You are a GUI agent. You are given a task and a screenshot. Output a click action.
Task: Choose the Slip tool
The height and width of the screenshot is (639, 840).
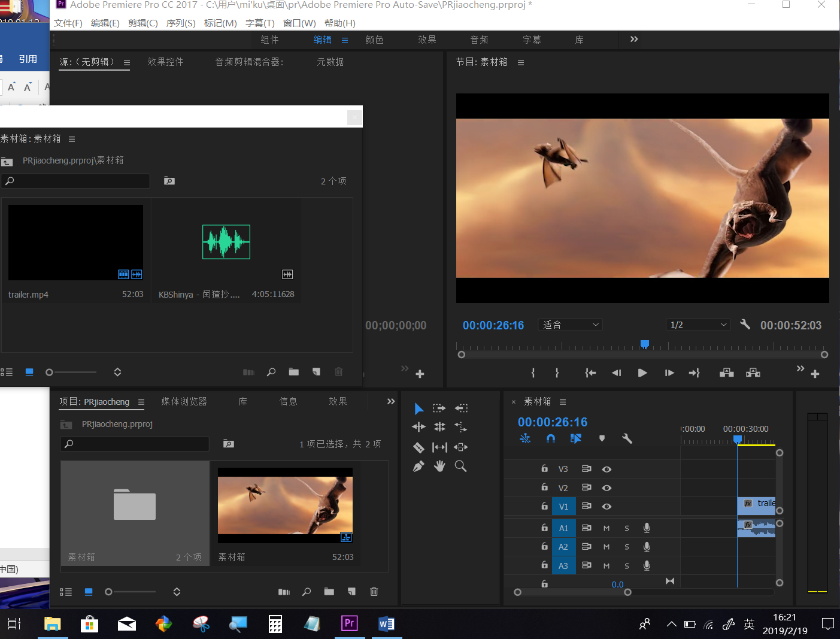(x=439, y=447)
